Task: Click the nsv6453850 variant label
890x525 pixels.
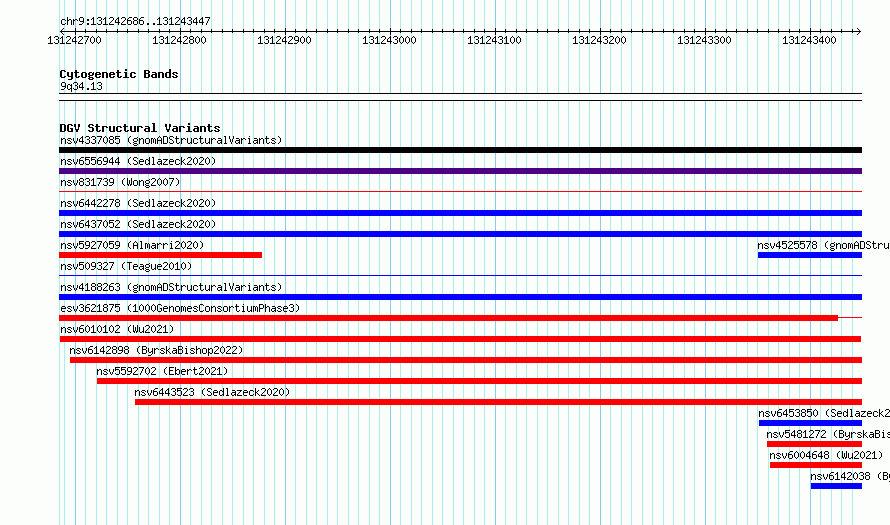Action: [x=824, y=413]
